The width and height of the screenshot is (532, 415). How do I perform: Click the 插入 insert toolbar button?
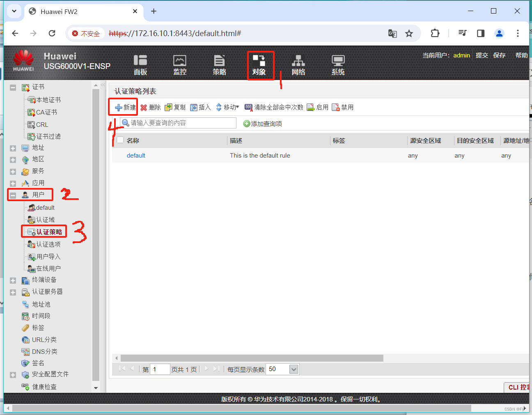200,107
